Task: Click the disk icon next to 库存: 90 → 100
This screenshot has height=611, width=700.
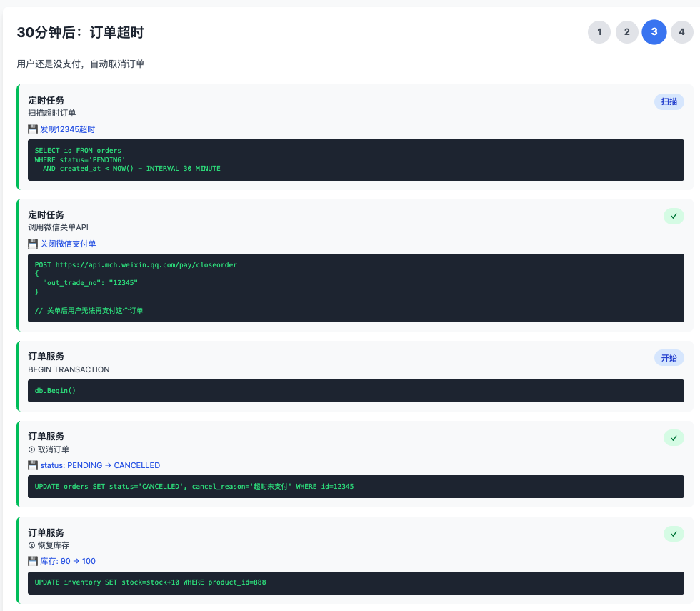Action: point(33,561)
